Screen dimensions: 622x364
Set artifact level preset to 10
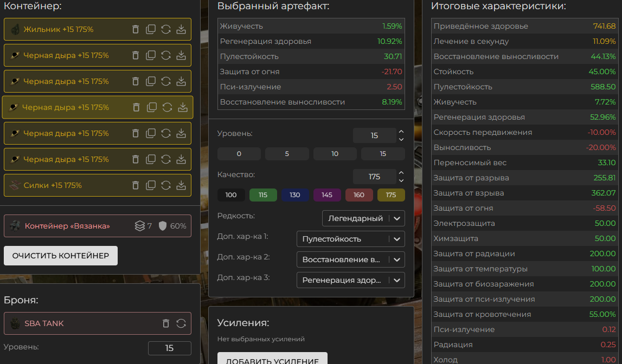[335, 154]
